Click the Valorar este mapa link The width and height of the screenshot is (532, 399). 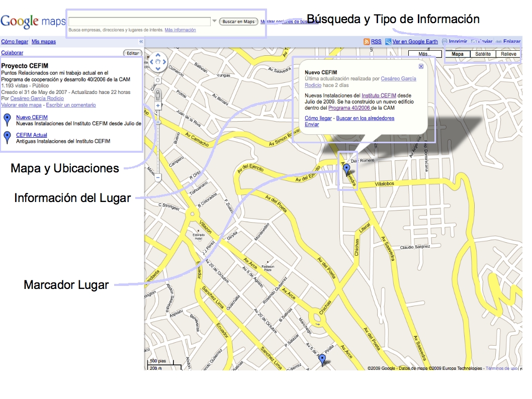pyautogui.click(x=22, y=105)
